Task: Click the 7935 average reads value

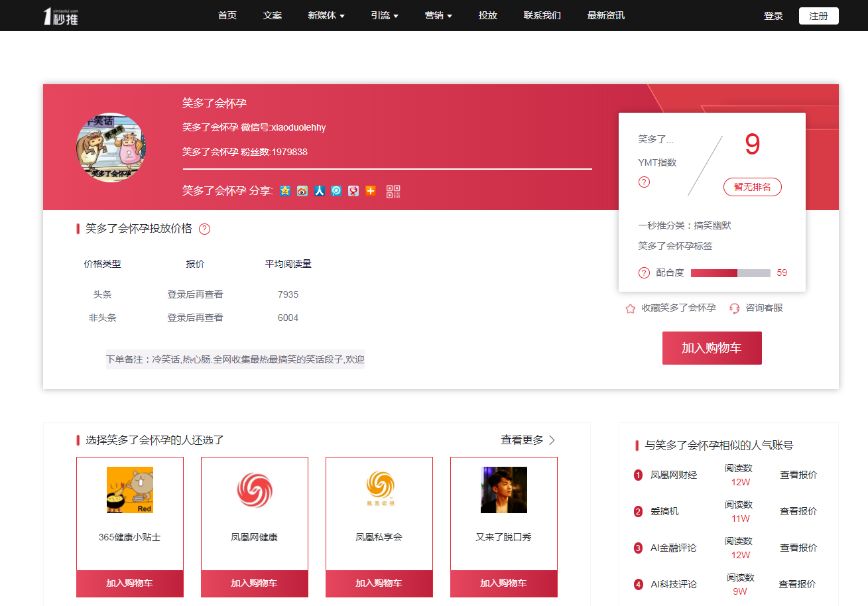Action: [288, 294]
